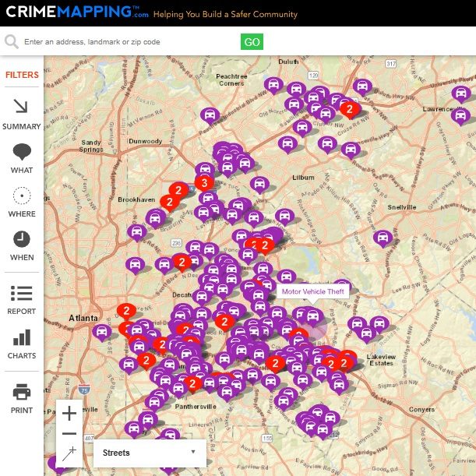476x476 pixels.
Task: Open the Where location filter
Action: pos(22,201)
